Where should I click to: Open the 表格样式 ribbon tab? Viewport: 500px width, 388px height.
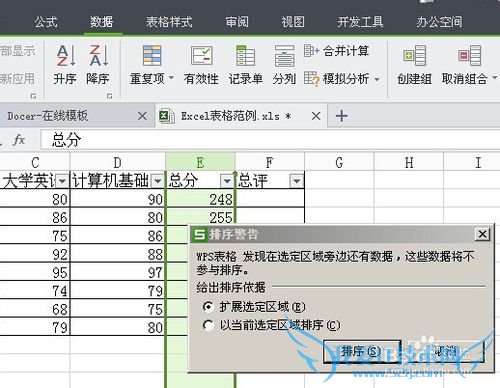click(x=169, y=22)
